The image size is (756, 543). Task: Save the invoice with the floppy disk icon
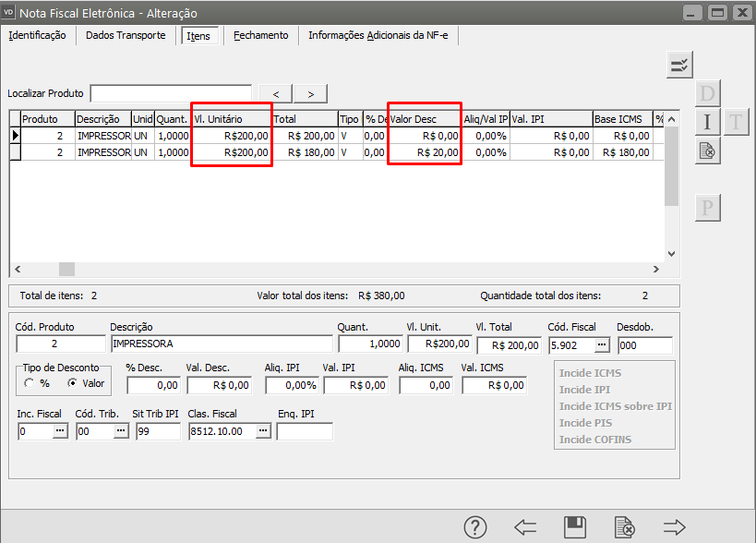tap(575, 527)
